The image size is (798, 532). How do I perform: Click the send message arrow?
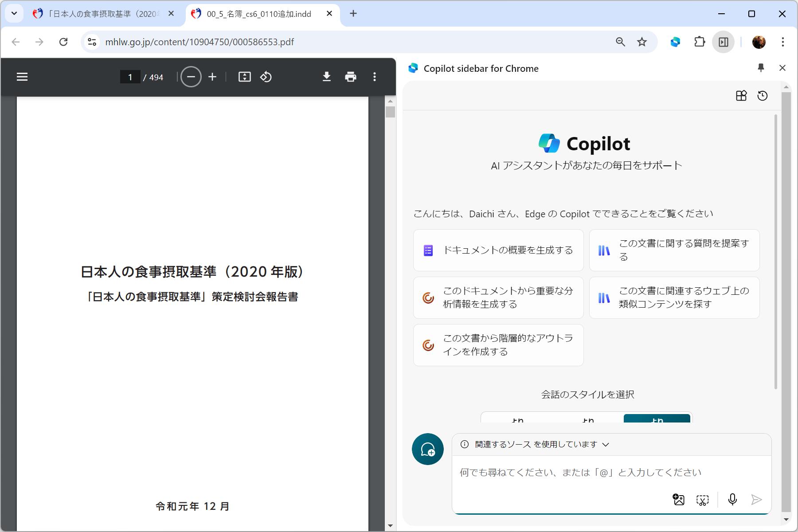point(756,500)
